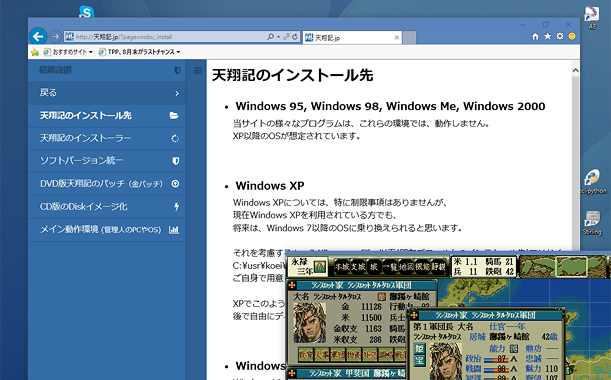Open a new tab with the blank tab button
Image resolution: width=611 pixels, height=380 pixels.
point(409,38)
